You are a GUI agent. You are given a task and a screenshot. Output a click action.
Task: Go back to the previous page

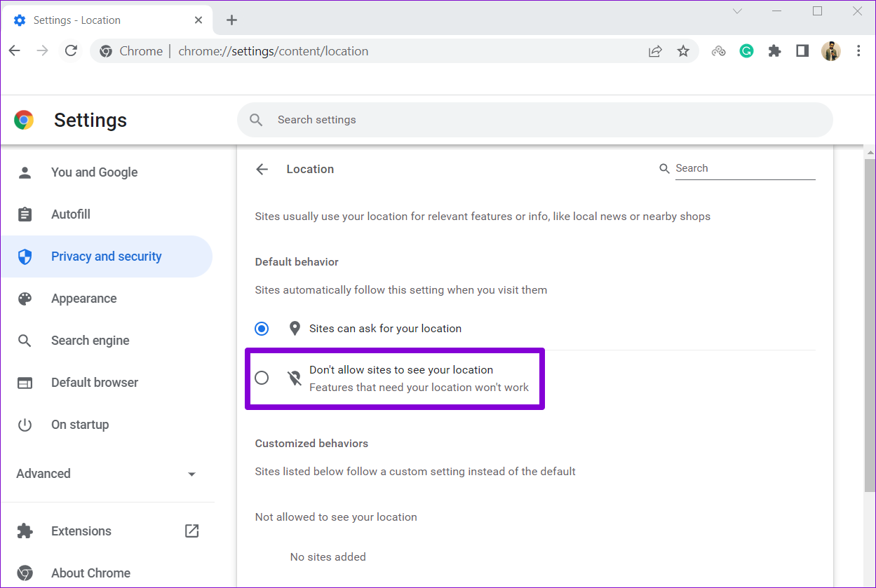click(15, 50)
